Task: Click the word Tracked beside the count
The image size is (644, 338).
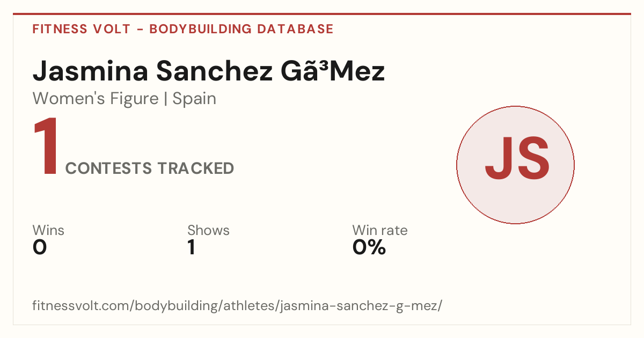Action: point(196,168)
